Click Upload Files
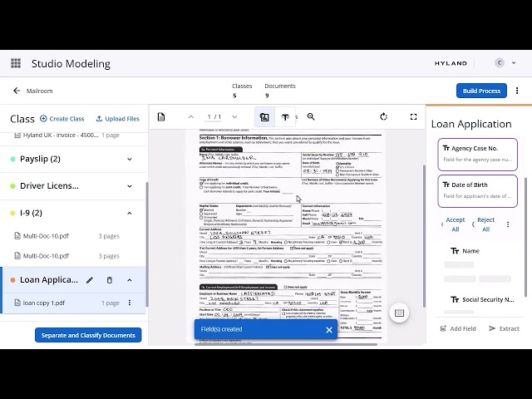Viewport: 532px width, 399px height. tap(118, 119)
